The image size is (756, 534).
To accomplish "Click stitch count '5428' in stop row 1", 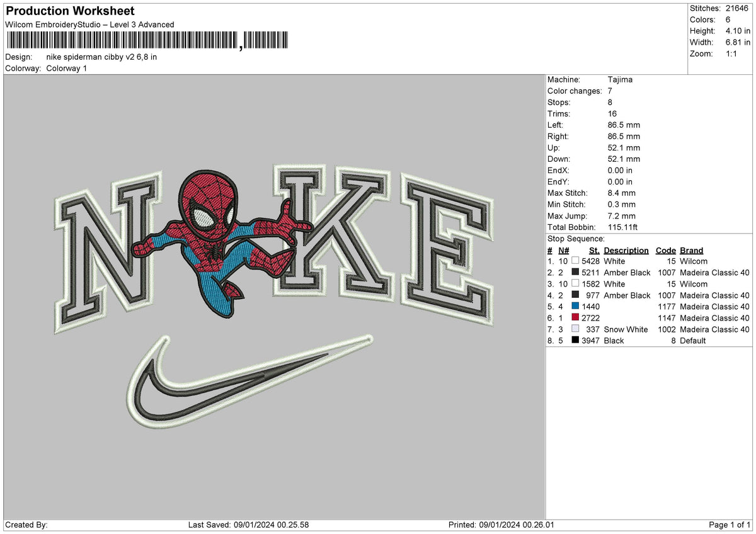I will click(591, 261).
